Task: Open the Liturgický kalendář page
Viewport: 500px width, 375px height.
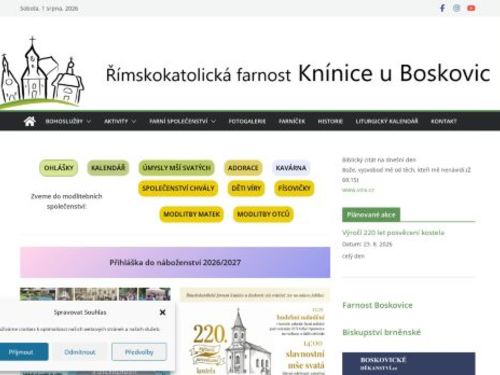Action: point(387,121)
